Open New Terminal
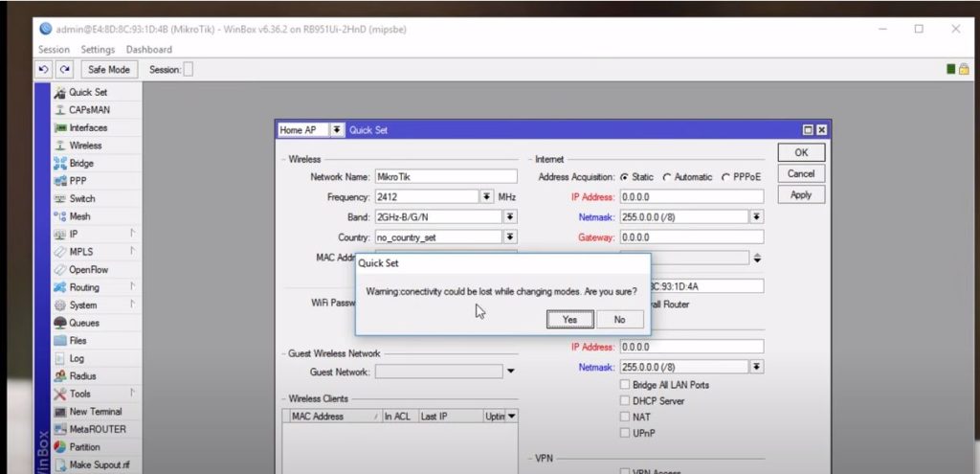The image size is (980, 474). click(x=96, y=412)
